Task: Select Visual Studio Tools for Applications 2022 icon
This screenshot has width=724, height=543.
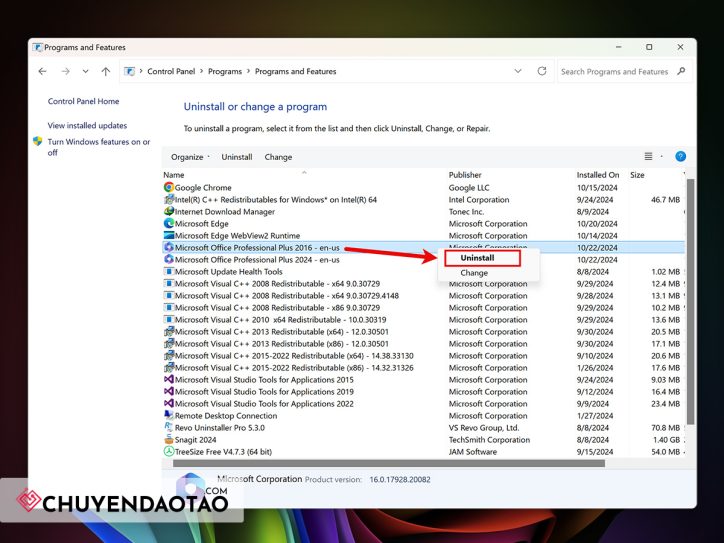Action: pos(169,403)
